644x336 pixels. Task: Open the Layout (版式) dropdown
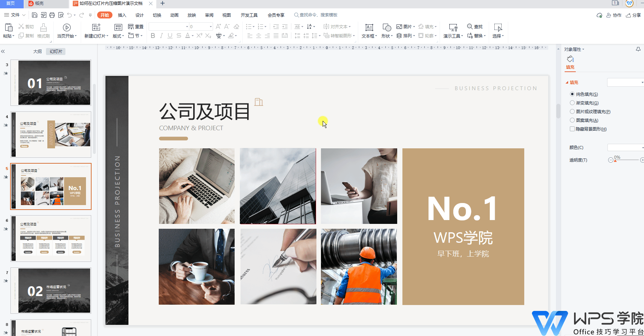[119, 36]
